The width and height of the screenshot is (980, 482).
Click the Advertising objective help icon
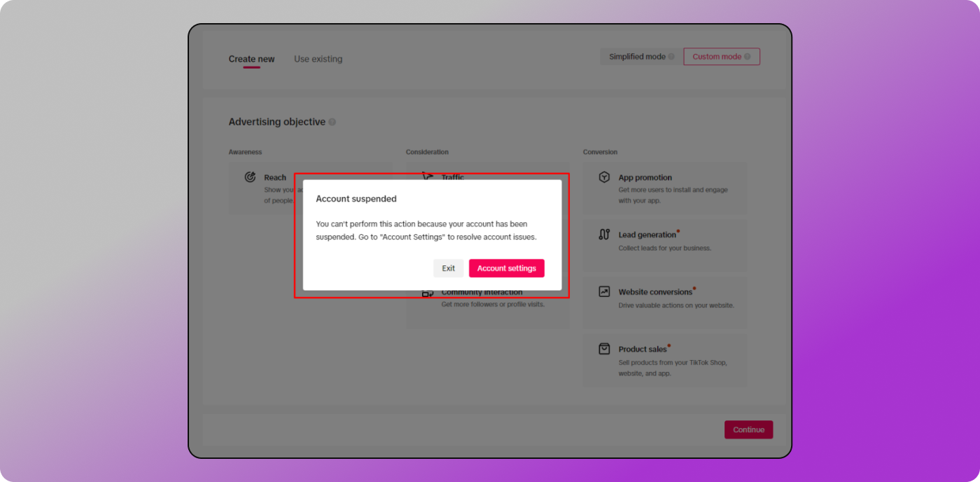(332, 122)
